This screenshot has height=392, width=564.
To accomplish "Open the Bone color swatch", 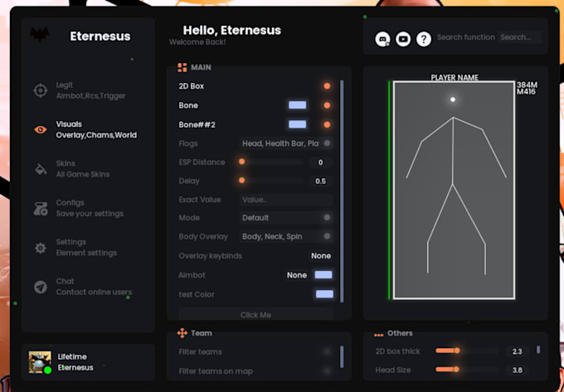I will click(x=298, y=105).
